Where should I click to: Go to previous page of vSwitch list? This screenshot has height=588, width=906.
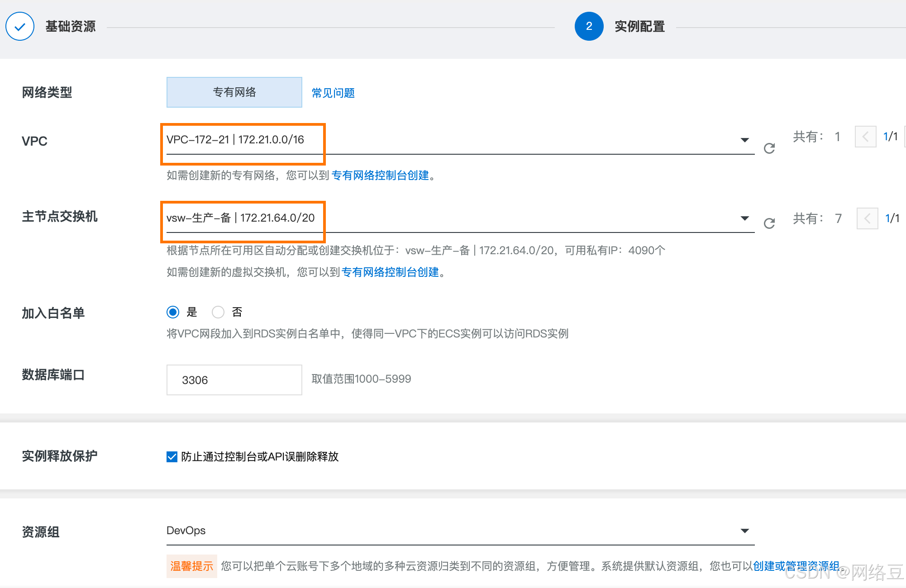click(x=867, y=219)
